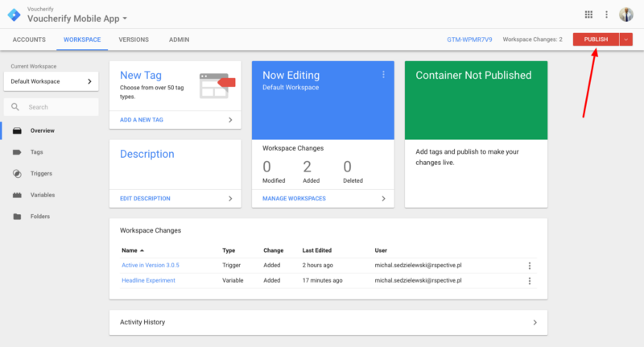This screenshot has height=347, width=644.
Task: Switch to the Accounts tab
Action: (x=29, y=39)
